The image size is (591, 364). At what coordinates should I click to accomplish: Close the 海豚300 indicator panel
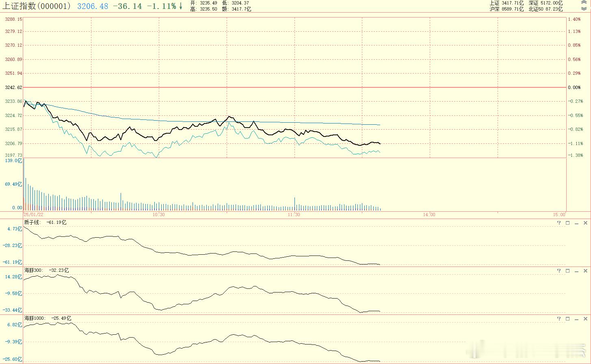tap(585, 271)
